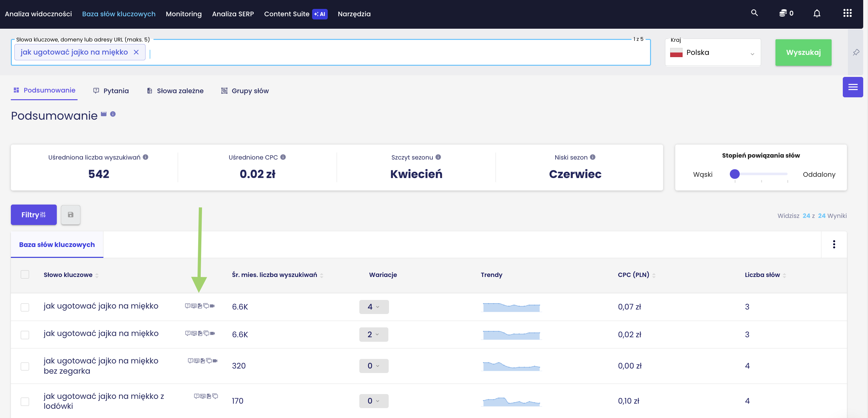Pin the search bar with pushpin icon
Image resolution: width=868 pixels, height=418 pixels.
(856, 52)
